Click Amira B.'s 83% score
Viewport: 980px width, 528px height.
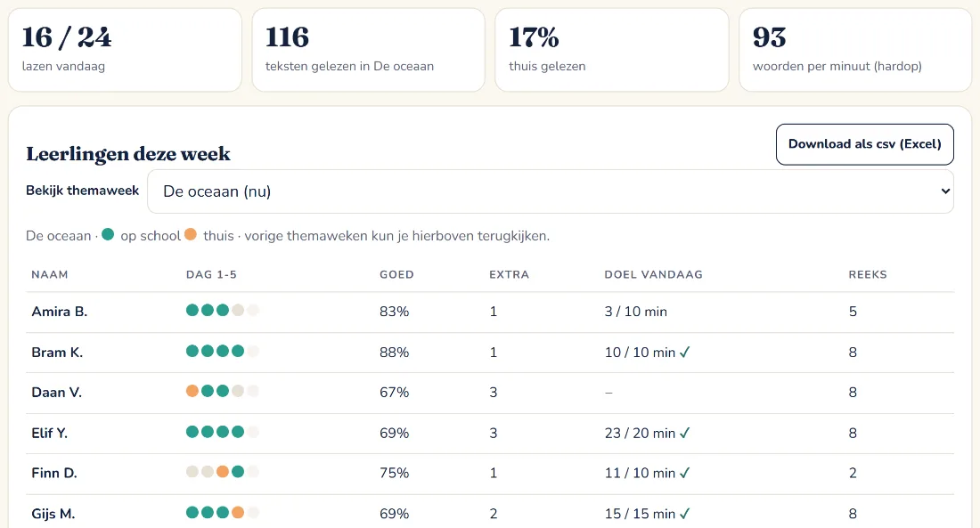(395, 312)
